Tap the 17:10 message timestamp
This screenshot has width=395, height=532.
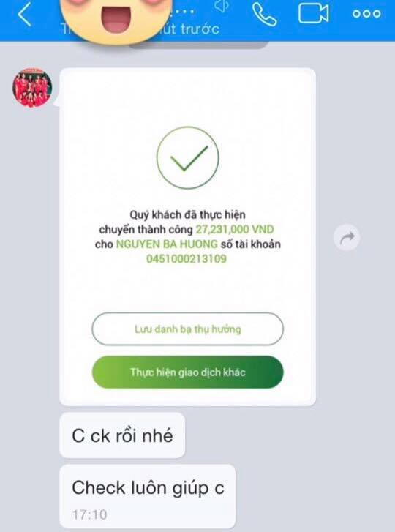[89, 514]
